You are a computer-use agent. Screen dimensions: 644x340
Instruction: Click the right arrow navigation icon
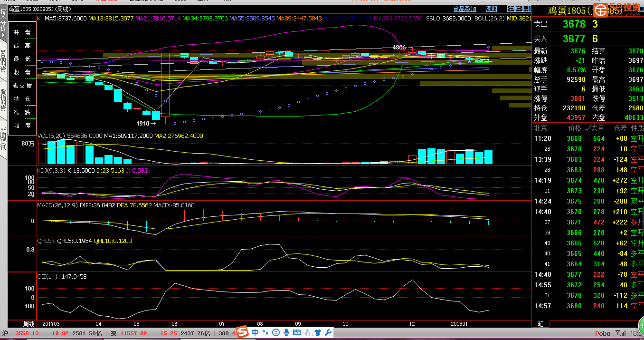(519, 9)
